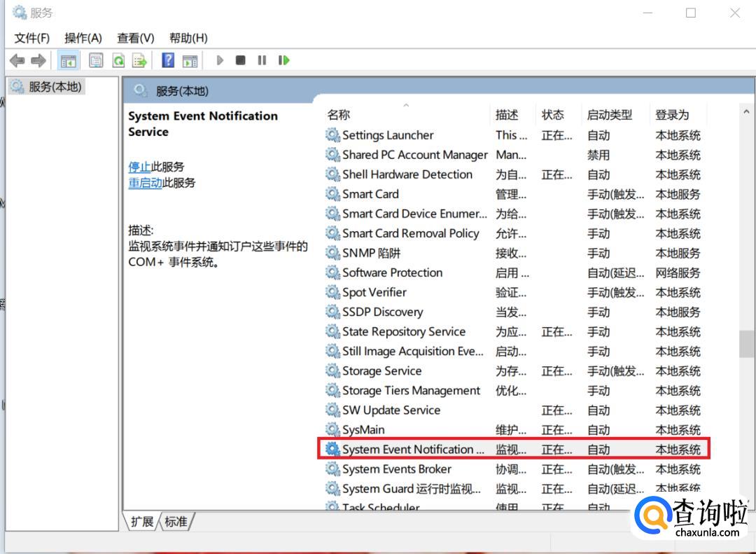Sort by the 名称 column header

339,115
